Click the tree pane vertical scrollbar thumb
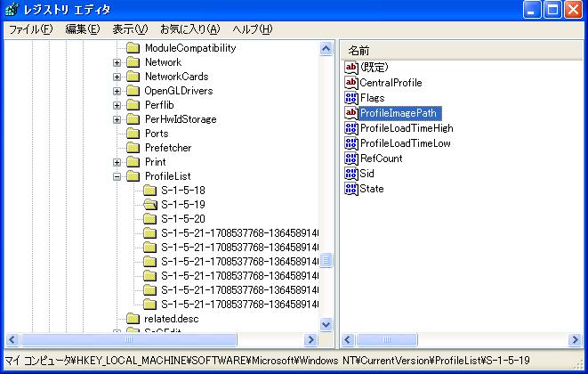This screenshot has height=374, width=588. click(x=326, y=260)
